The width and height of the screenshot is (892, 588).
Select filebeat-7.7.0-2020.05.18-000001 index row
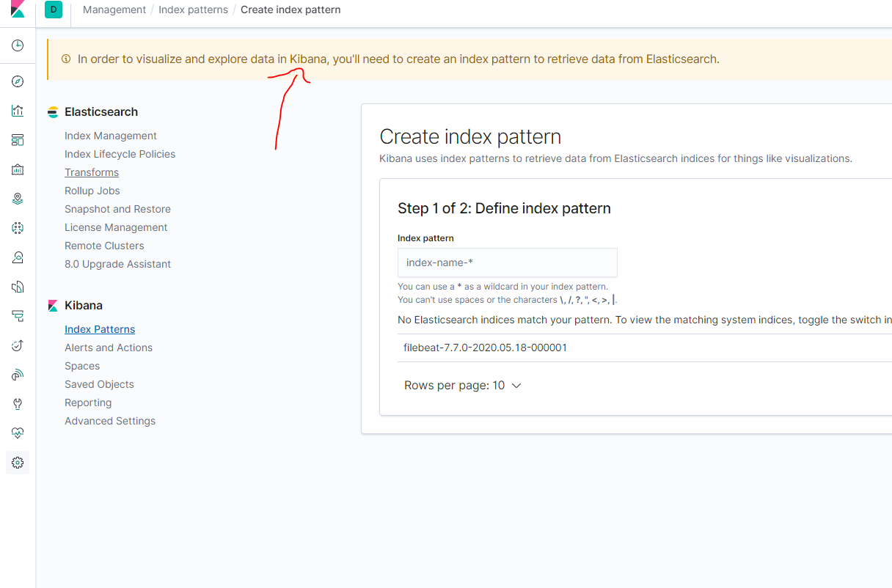click(x=645, y=348)
